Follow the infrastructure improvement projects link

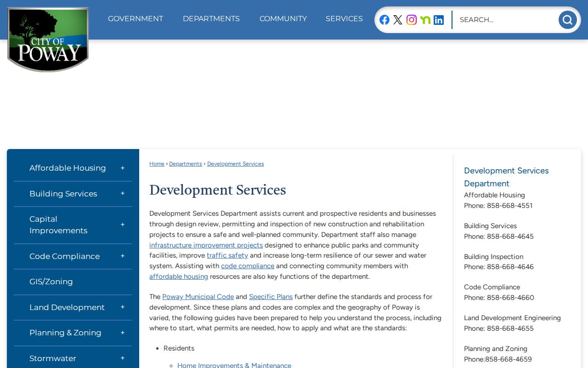[x=206, y=245]
